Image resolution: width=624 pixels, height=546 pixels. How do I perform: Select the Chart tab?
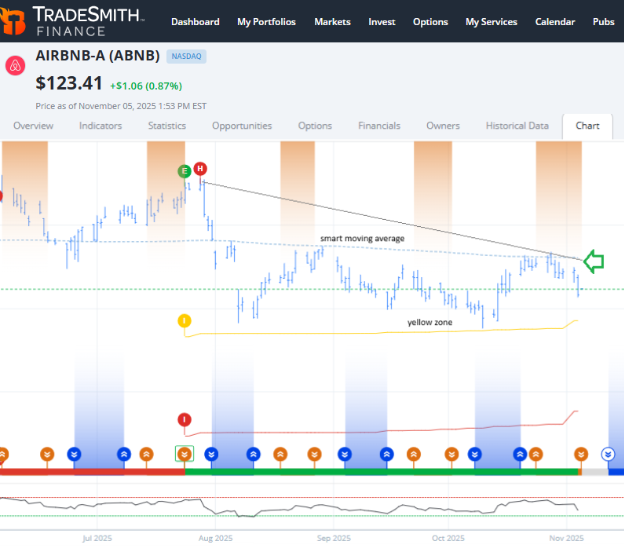(x=587, y=126)
